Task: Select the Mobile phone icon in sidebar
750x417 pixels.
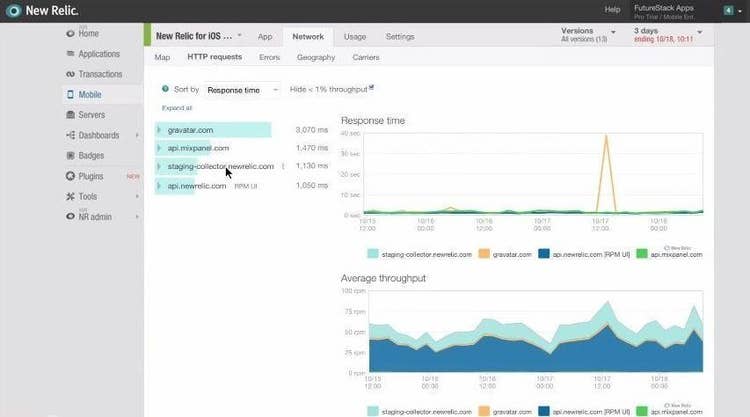Action: click(69, 95)
